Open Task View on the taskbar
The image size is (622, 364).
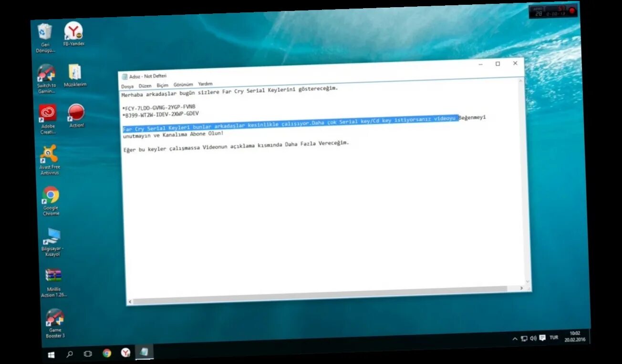click(88, 354)
